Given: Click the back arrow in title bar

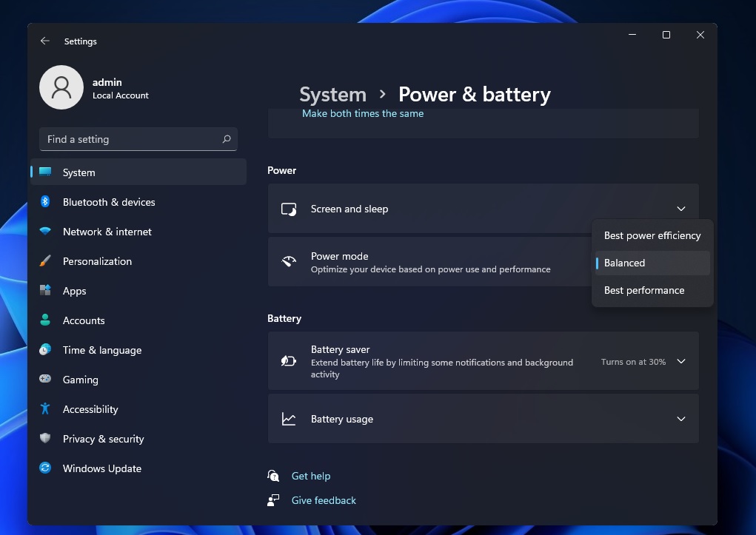Looking at the screenshot, I should point(45,41).
